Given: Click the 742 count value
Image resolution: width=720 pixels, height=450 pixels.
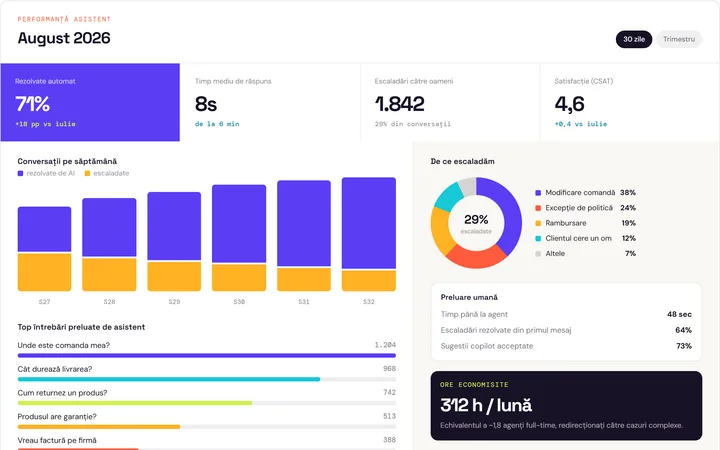Looking at the screenshot, I should coord(389,393).
